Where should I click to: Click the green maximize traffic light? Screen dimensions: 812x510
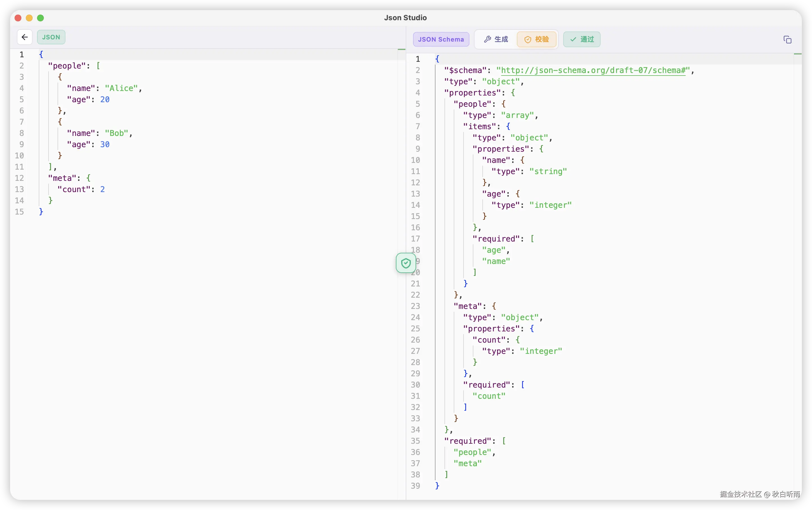(40, 18)
